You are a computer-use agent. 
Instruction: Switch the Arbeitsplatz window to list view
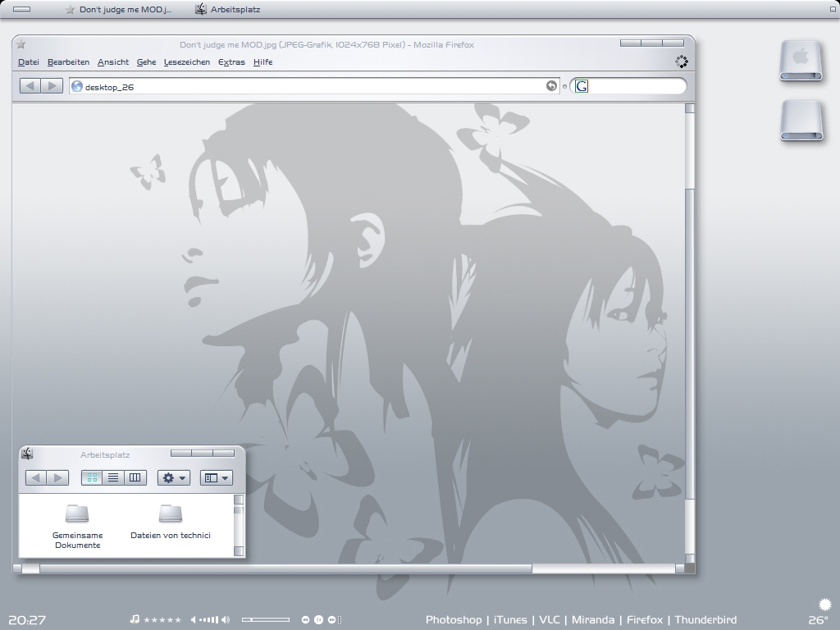[x=113, y=477]
